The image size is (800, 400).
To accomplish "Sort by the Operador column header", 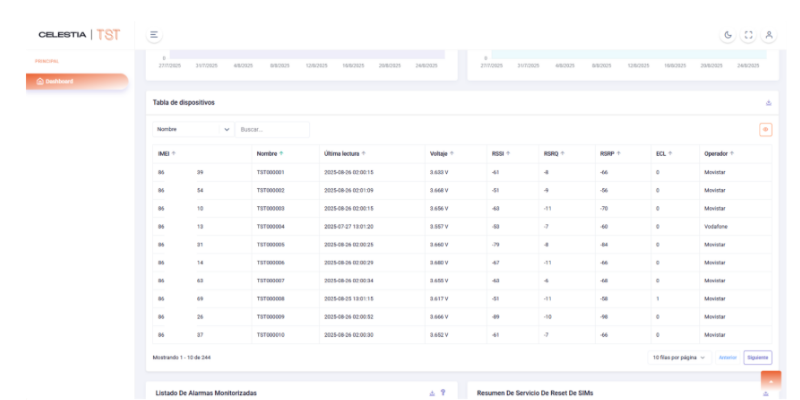I will click(x=722, y=153).
